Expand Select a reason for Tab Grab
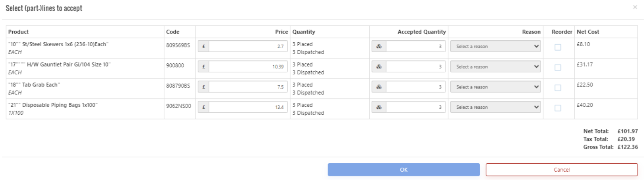644x180 pixels. [495, 87]
